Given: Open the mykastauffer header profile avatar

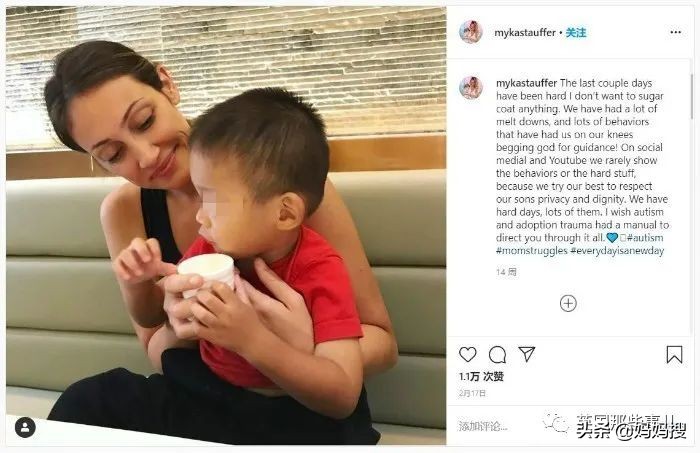Looking at the screenshot, I should [471, 32].
